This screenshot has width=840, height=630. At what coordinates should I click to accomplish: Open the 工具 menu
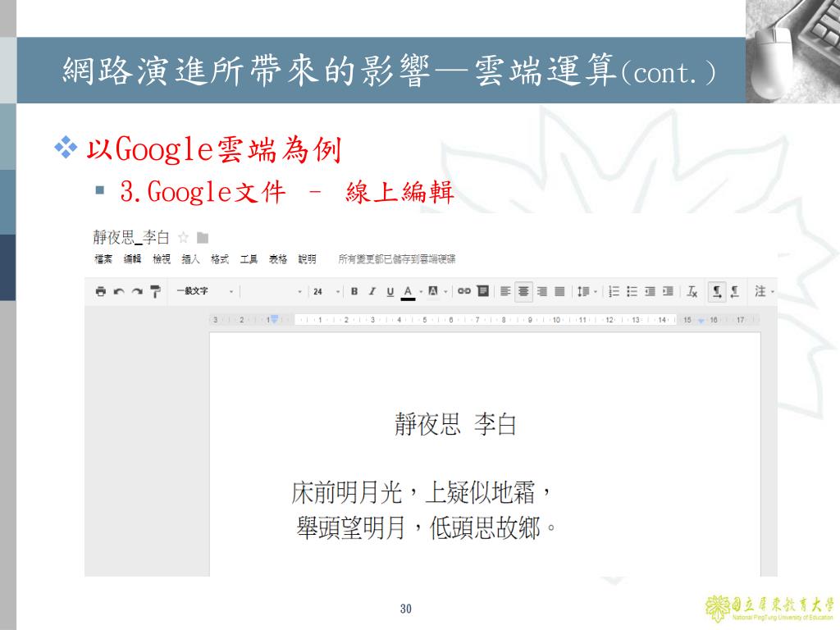[249, 259]
